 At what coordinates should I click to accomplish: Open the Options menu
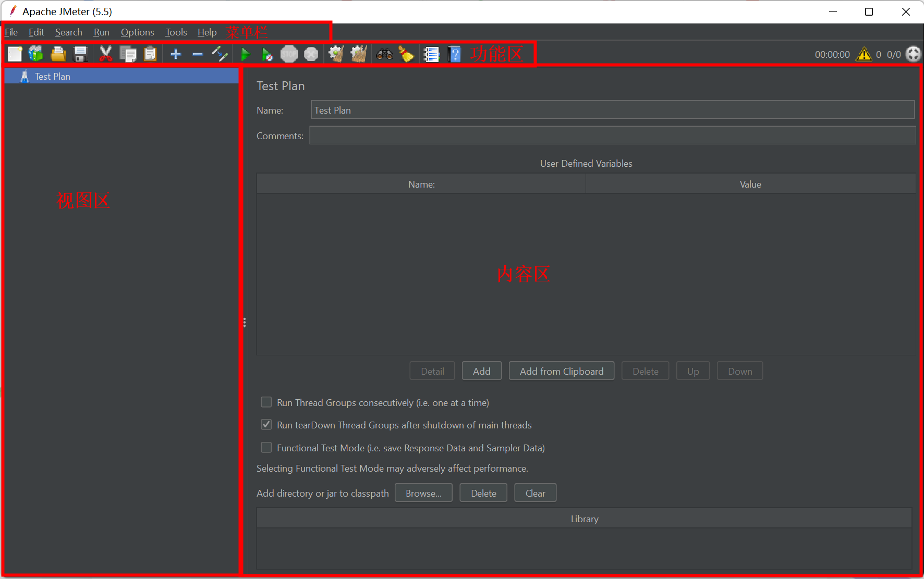pyautogui.click(x=138, y=32)
